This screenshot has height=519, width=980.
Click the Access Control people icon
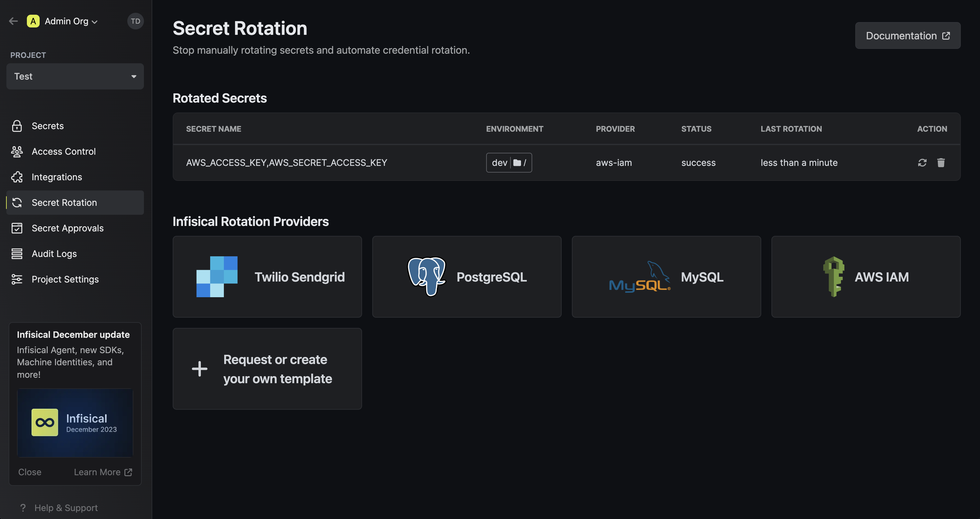17,151
